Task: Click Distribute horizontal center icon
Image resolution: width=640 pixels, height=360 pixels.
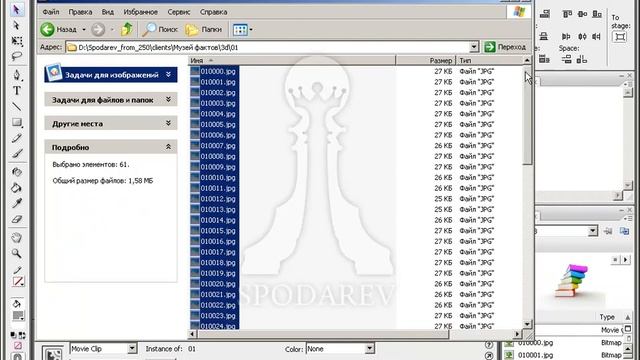Action: pos(582,37)
